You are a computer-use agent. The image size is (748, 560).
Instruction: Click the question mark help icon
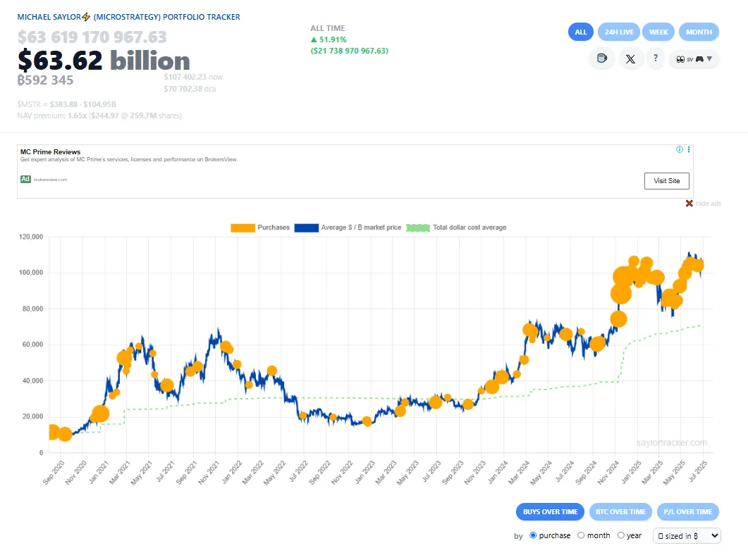point(656,59)
